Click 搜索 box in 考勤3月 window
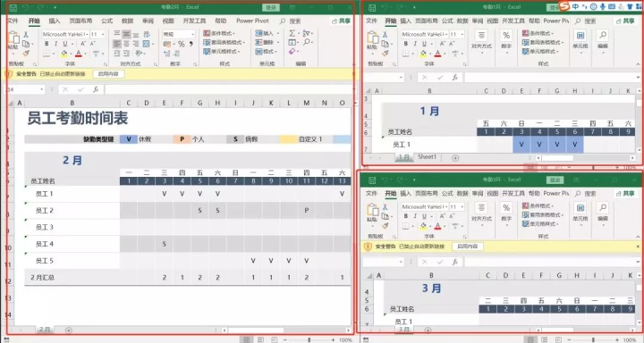The image size is (644, 343). [586, 193]
